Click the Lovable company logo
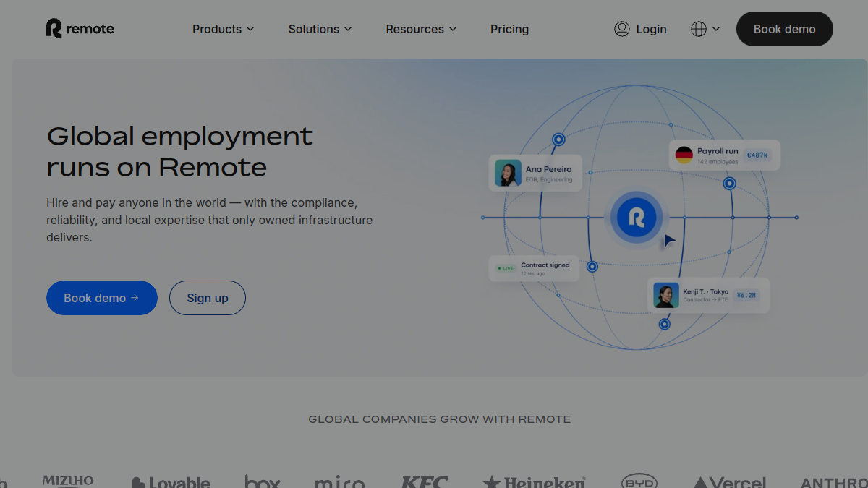The height and width of the screenshot is (488, 868). 171,482
